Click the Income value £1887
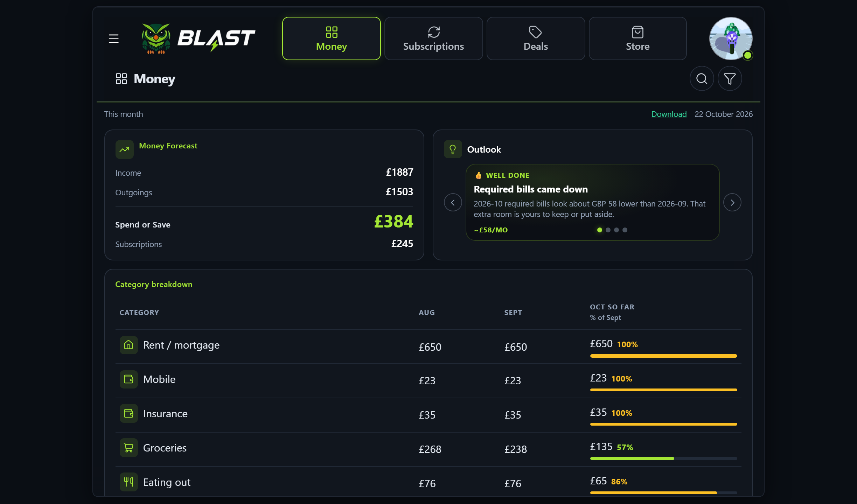Screen dimensions: 857x504 point(399,172)
